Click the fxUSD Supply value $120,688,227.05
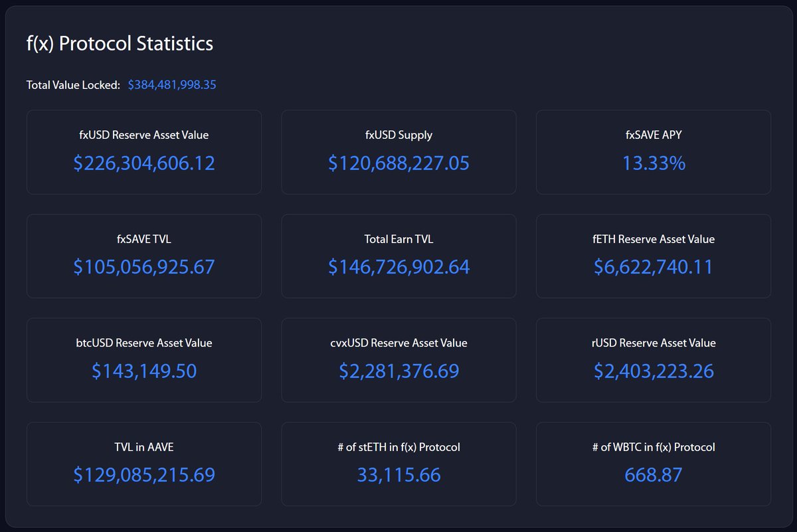 pyautogui.click(x=398, y=163)
